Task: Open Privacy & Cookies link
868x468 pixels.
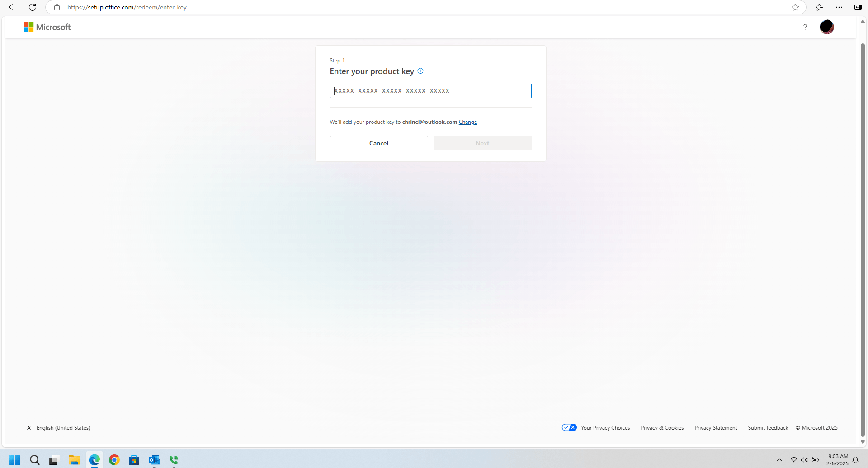Action: (x=662, y=428)
